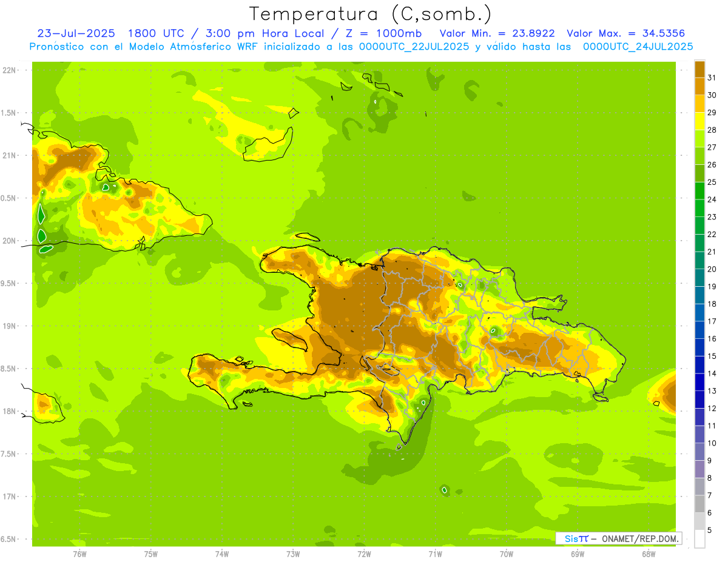Click the colorbar value '20'
Image resolution: width=728 pixels, height=562 pixels.
(x=712, y=269)
